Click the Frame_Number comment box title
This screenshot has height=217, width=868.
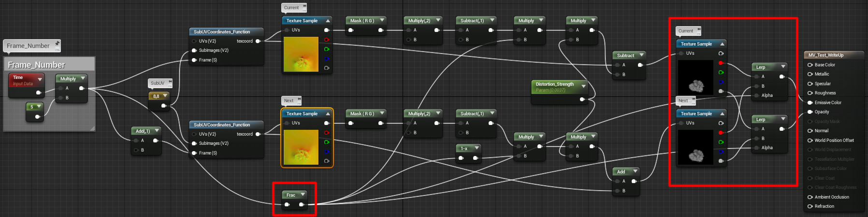[x=36, y=65]
